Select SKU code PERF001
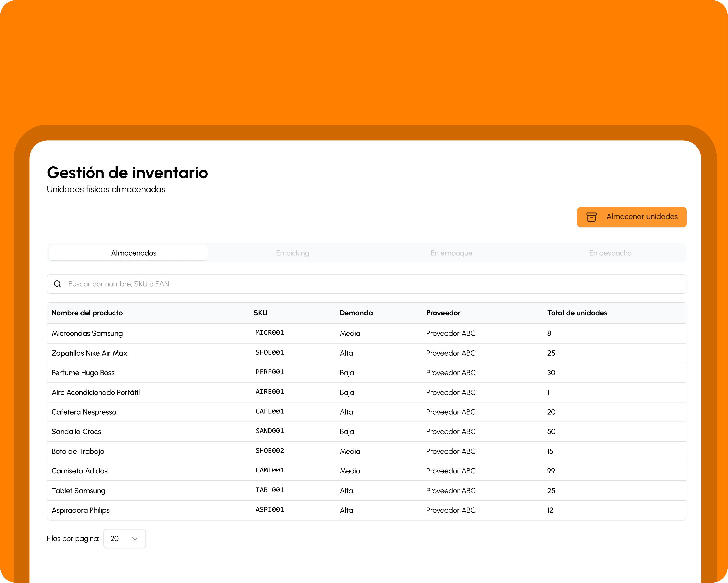 point(269,372)
